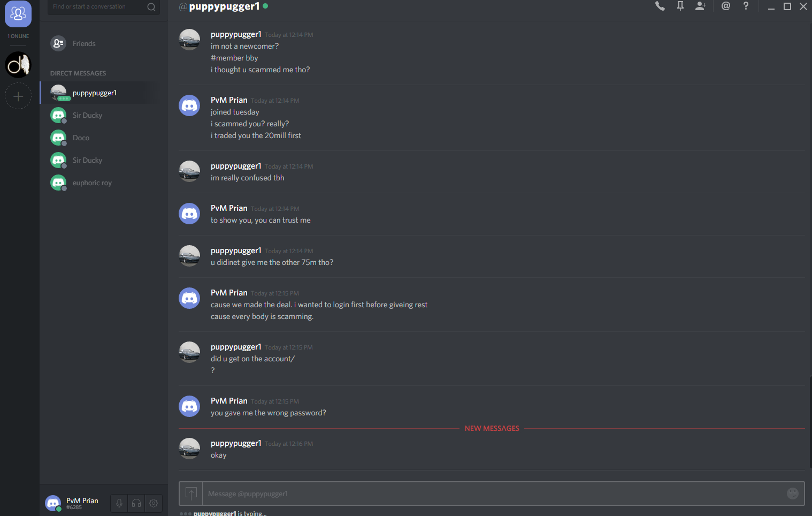This screenshot has width=812, height=516.
Task: Open the server with the letter d icon
Action: point(18,65)
